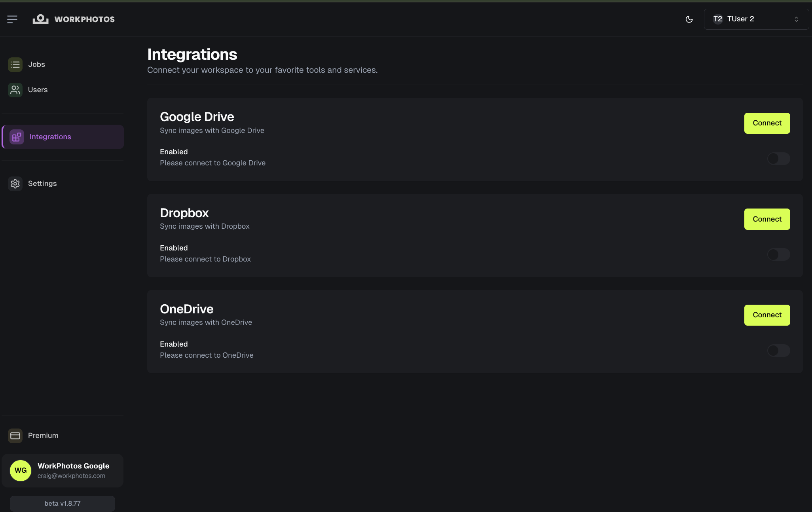Click the WORKPHOTOS brand name
This screenshot has width=812, height=512.
85,19
